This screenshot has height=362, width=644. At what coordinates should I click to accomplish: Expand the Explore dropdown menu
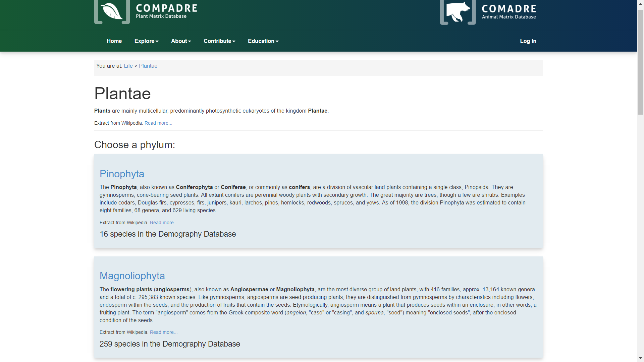[x=146, y=41]
